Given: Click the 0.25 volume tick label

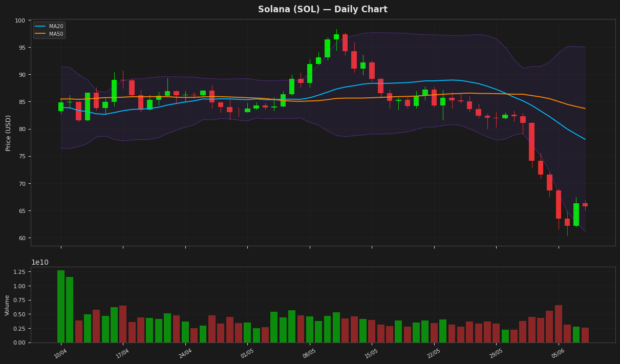Looking at the screenshot, I should (19, 329).
